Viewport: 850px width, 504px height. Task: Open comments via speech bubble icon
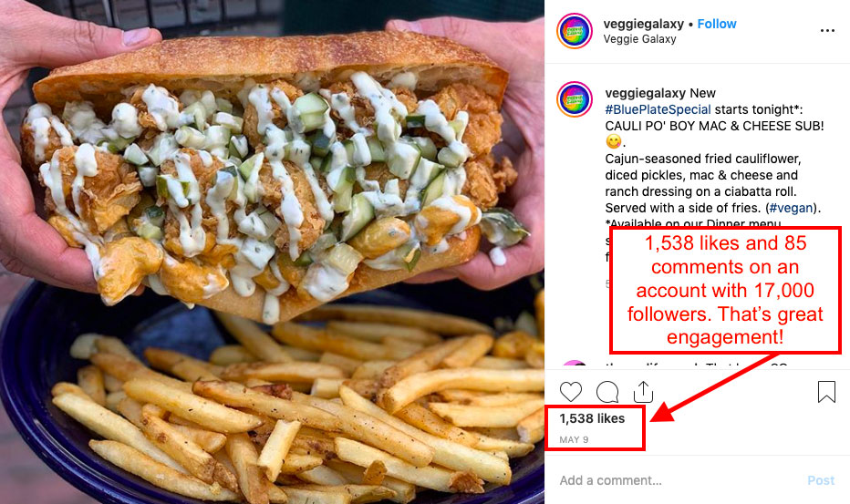point(607,392)
